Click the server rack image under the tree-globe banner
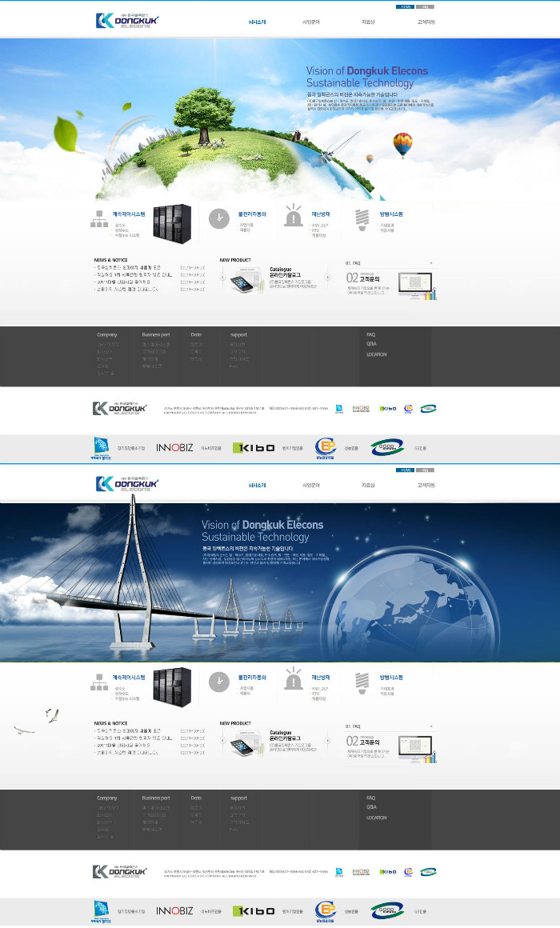Viewport: 560px width, 928px height. coord(172,224)
